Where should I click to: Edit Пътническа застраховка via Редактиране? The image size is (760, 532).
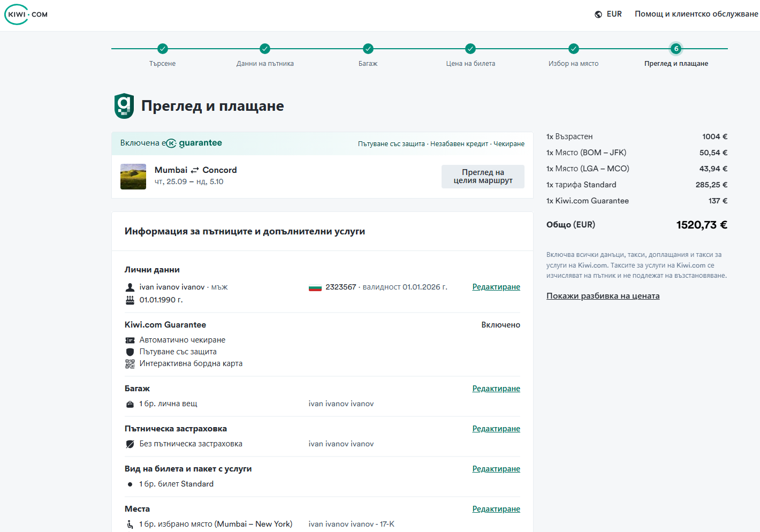click(x=496, y=429)
